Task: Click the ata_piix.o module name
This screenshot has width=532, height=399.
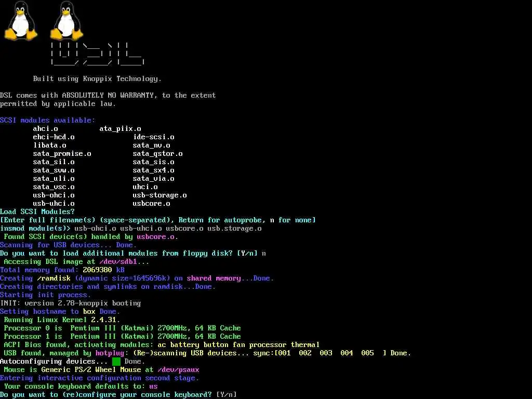Action: point(120,129)
